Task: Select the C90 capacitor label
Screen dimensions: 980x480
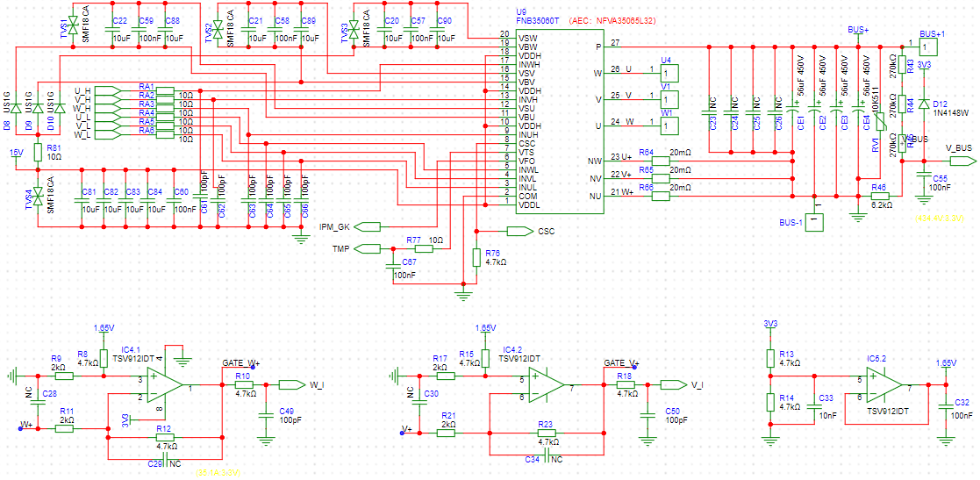Action: [x=444, y=21]
